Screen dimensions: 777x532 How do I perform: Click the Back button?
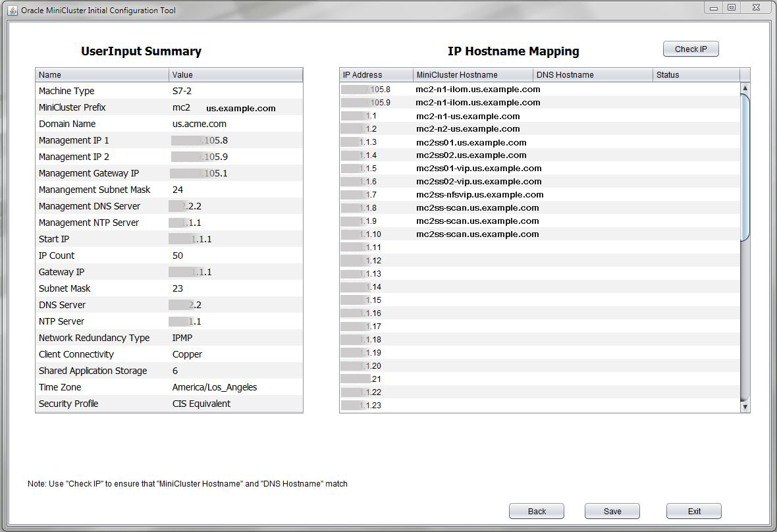coord(536,511)
